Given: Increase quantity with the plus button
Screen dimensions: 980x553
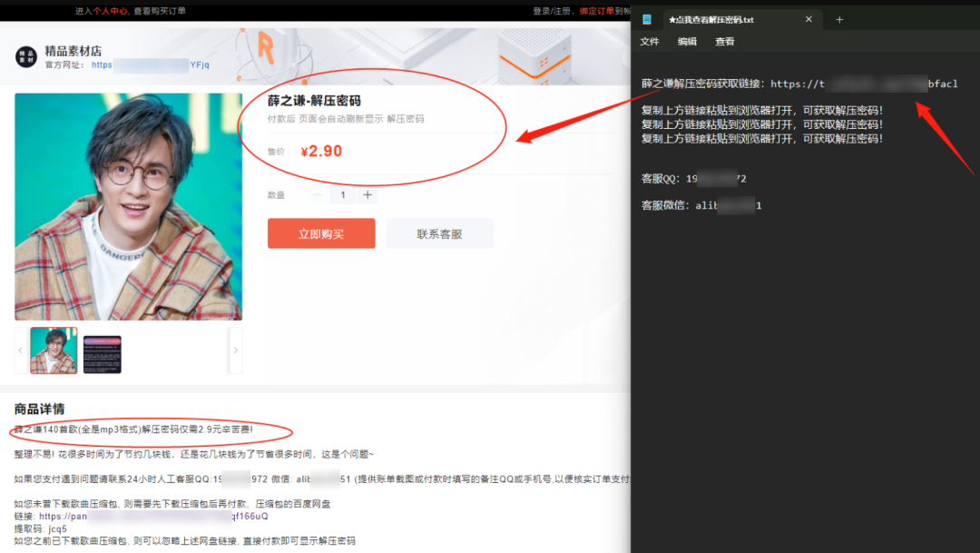Looking at the screenshot, I should 367,195.
